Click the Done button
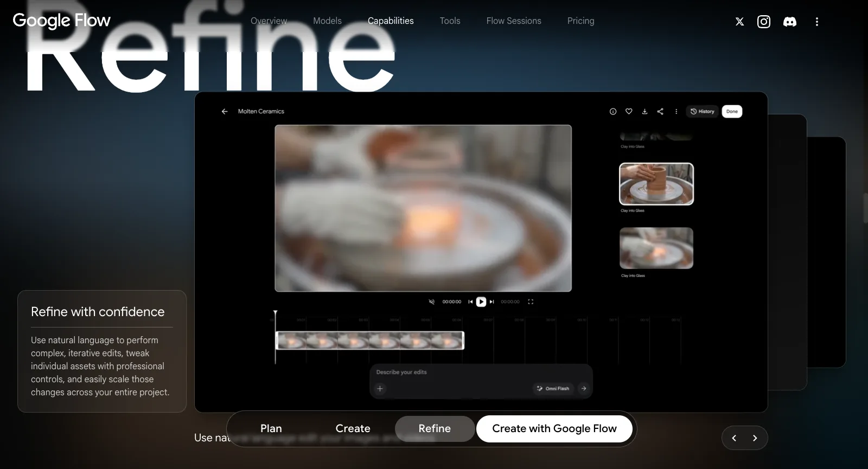The height and width of the screenshot is (469, 868). (732, 111)
